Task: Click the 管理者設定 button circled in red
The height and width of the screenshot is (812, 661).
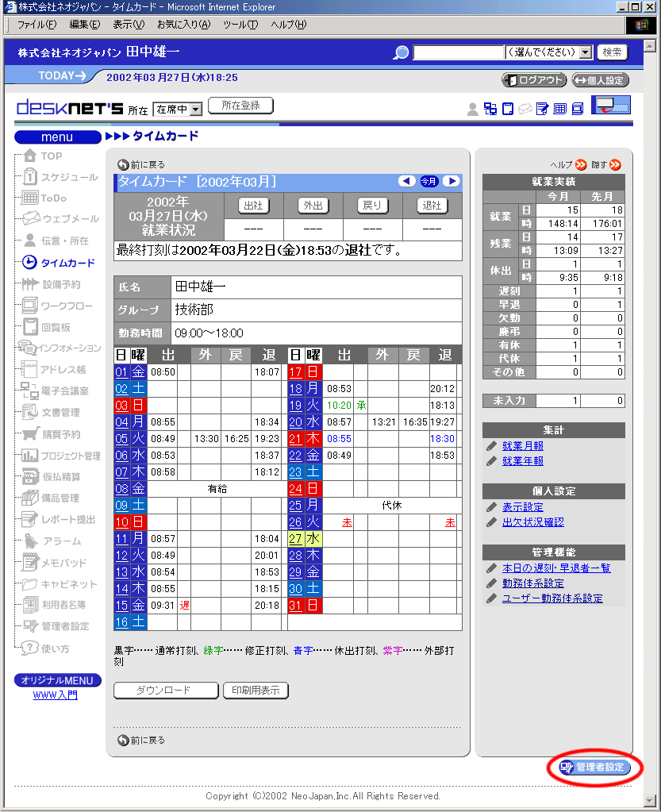Action: 594,768
